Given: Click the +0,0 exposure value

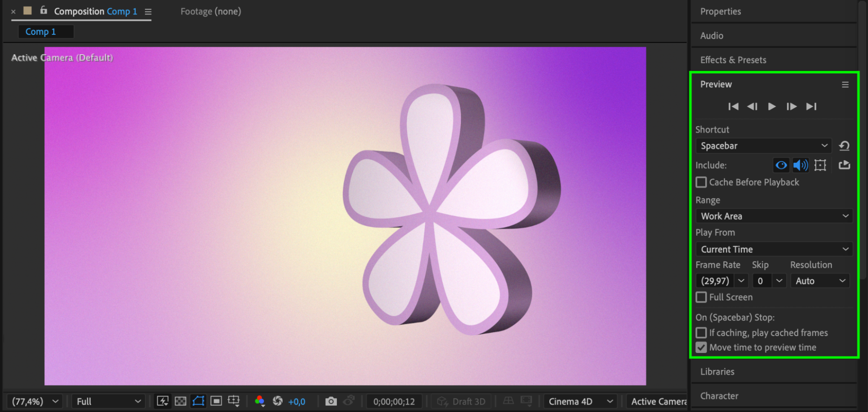Looking at the screenshot, I should coord(297,402).
